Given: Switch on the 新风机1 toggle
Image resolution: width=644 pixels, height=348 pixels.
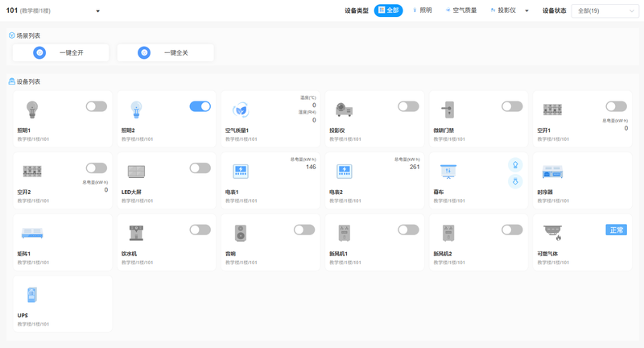Looking at the screenshot, I should (408, 230).
